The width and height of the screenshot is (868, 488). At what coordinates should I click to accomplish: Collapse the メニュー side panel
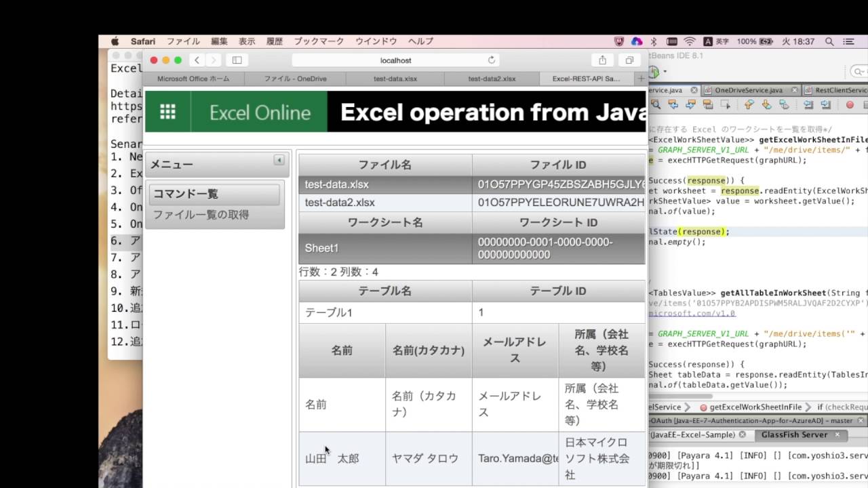279,160
